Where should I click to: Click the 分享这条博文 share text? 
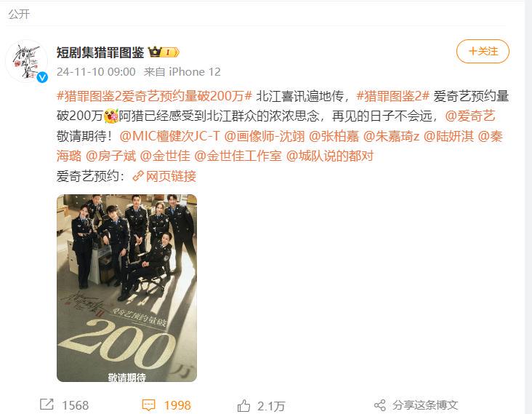point(425,405)
